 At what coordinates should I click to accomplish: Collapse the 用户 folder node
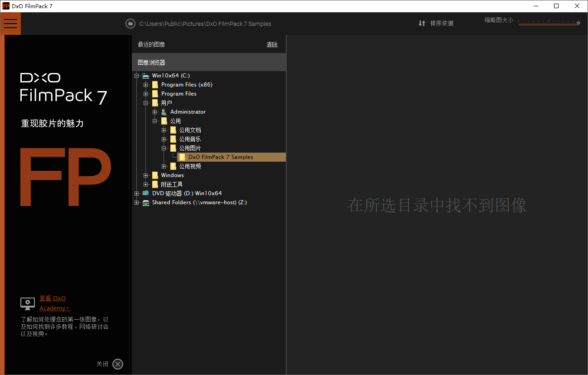pyautogui.click(x=145, y=103)
